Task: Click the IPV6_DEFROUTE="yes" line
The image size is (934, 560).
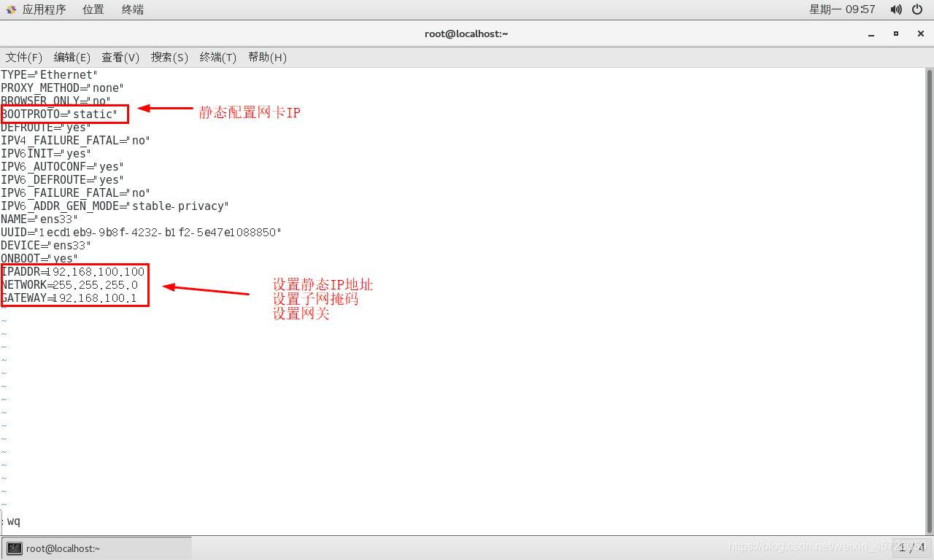Action: click(x=62, y=179)
